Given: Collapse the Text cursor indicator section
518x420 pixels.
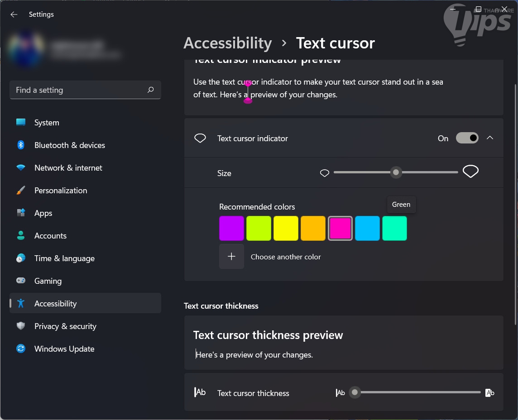Looking at the screenshot, I should tap(490, 138).
